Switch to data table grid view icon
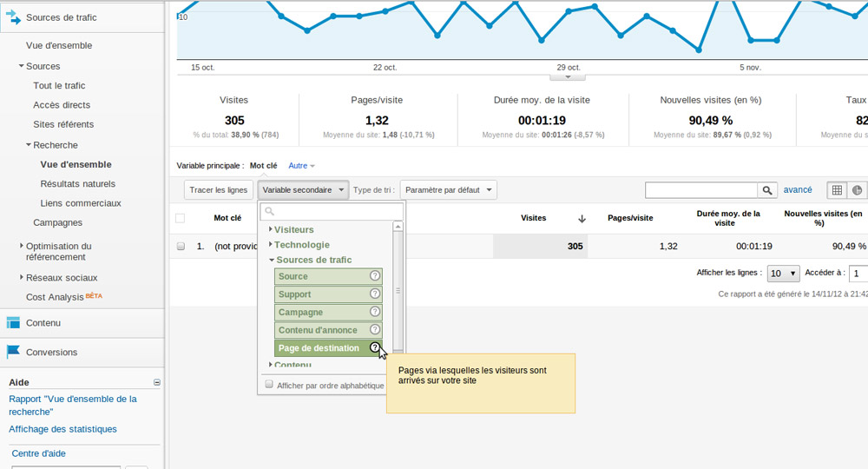The image size is (868, 469). click(837, 190)
